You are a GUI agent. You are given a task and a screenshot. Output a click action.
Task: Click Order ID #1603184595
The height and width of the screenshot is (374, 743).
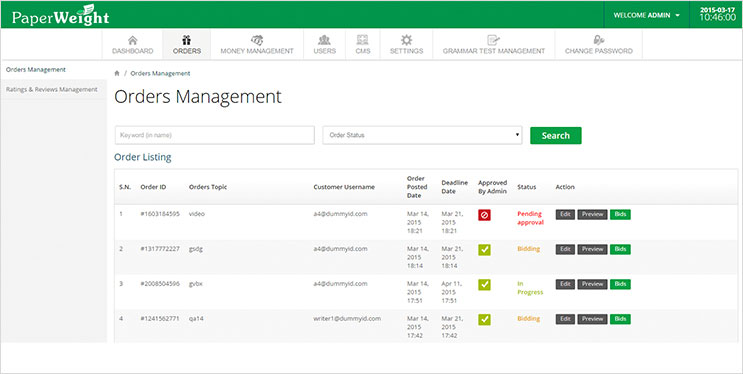(160, 214)
